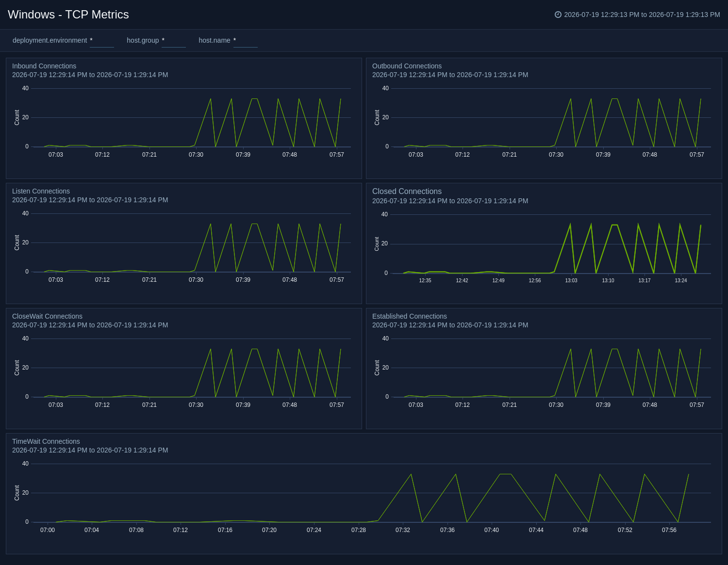Screen dimensions: 728x565
Task: Click Established Connections panel time range text
Action: pyautogui.click(x=450, y=325)
